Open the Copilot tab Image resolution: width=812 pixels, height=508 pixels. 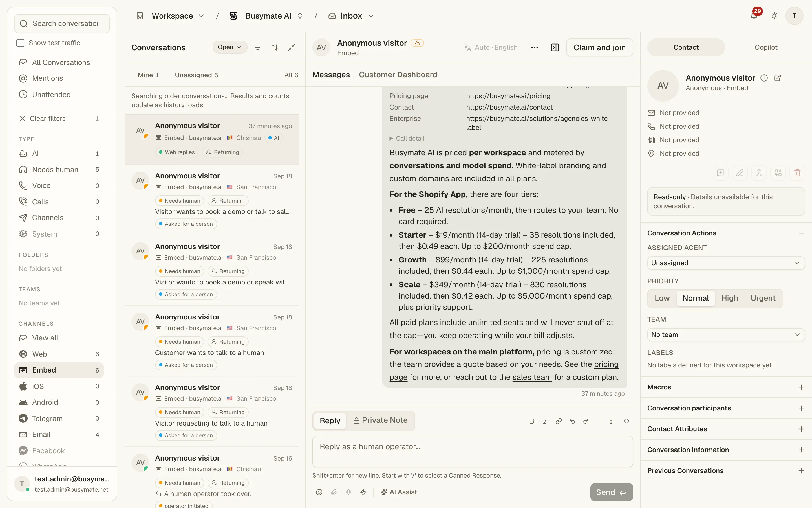[766, 47]
